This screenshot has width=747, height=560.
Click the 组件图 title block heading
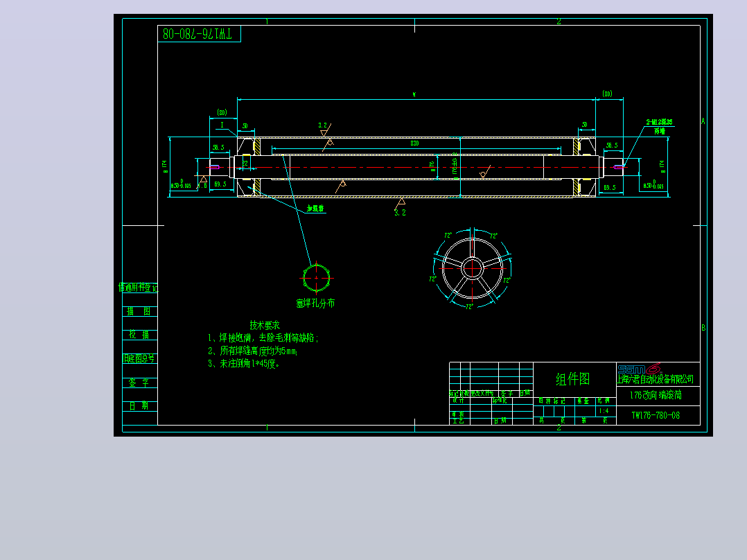(x=573, y=379)
